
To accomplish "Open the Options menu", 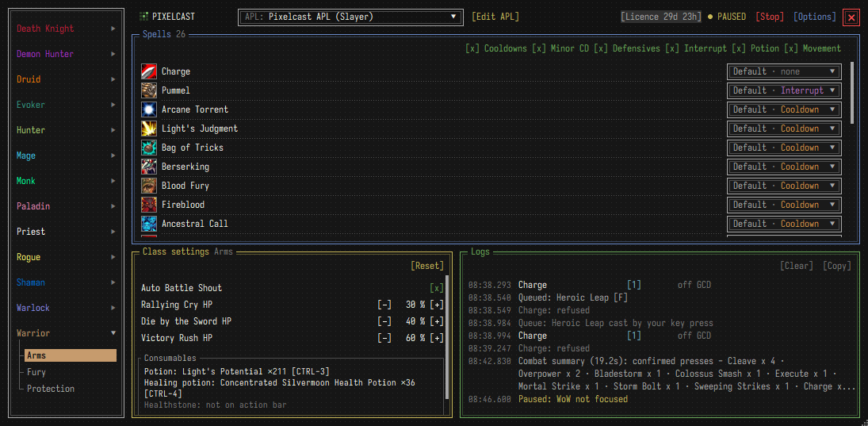I will [x=814, y=17].
